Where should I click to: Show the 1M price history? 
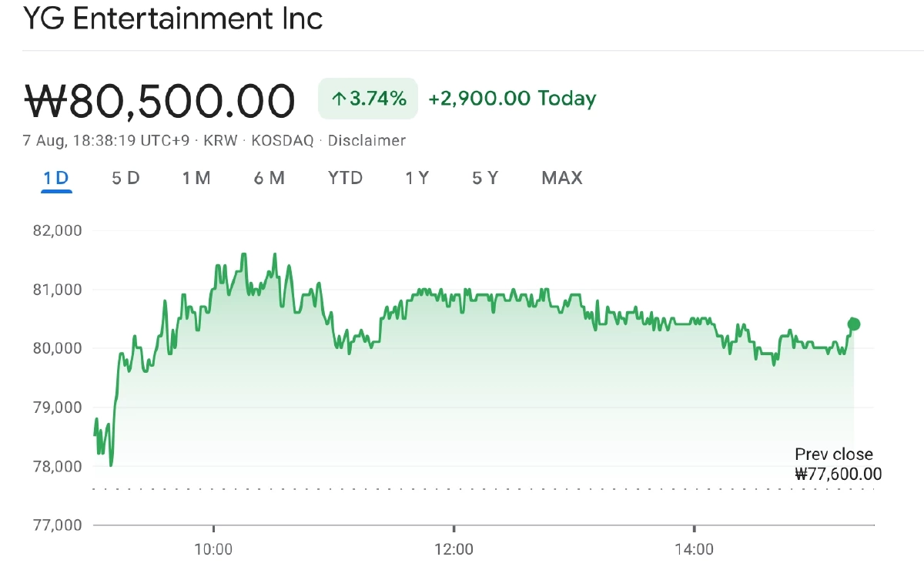(x=196, y=179)
